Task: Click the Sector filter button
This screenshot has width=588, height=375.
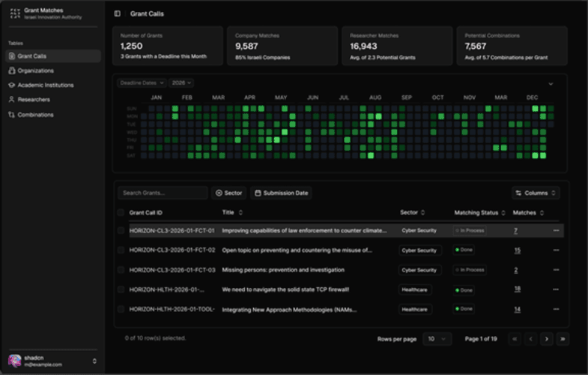Action: tap(228, 193)
